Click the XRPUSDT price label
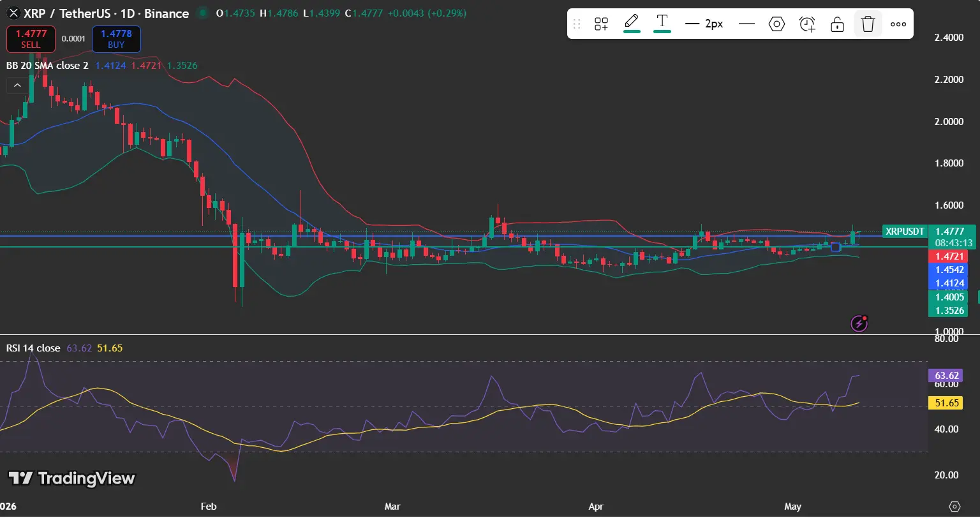This screenshot has width=980, height=518. click(x=905, y=231)
